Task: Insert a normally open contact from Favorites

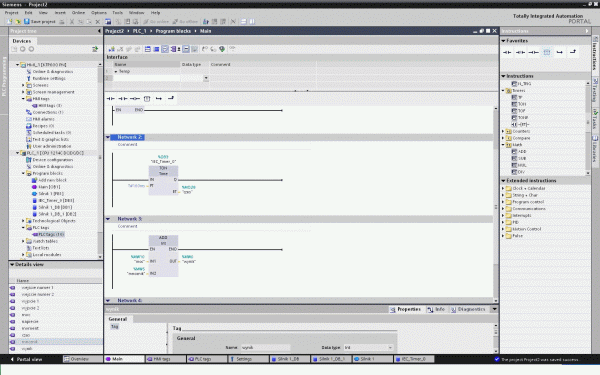Action: pos(507,52)
